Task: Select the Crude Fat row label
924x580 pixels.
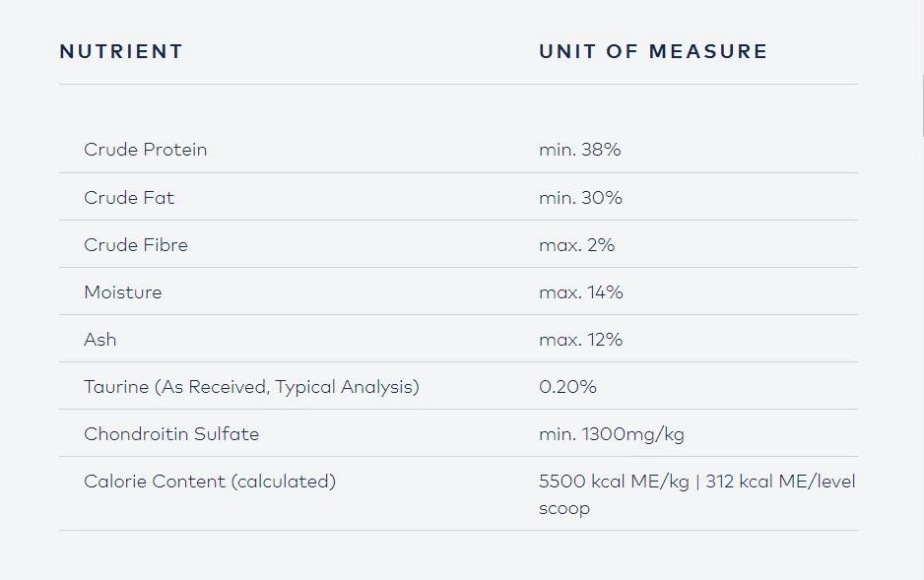Action: pos(129,197)
